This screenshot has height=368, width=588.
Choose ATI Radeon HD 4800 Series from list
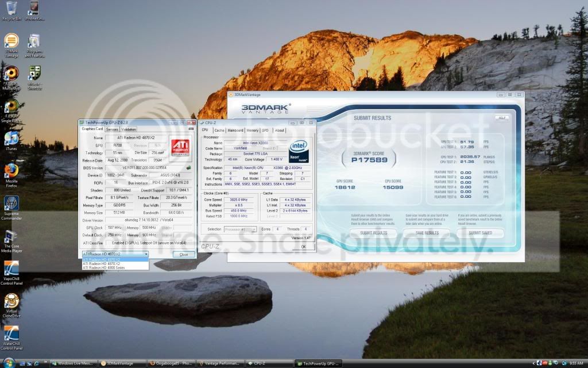tap(115, 268)
